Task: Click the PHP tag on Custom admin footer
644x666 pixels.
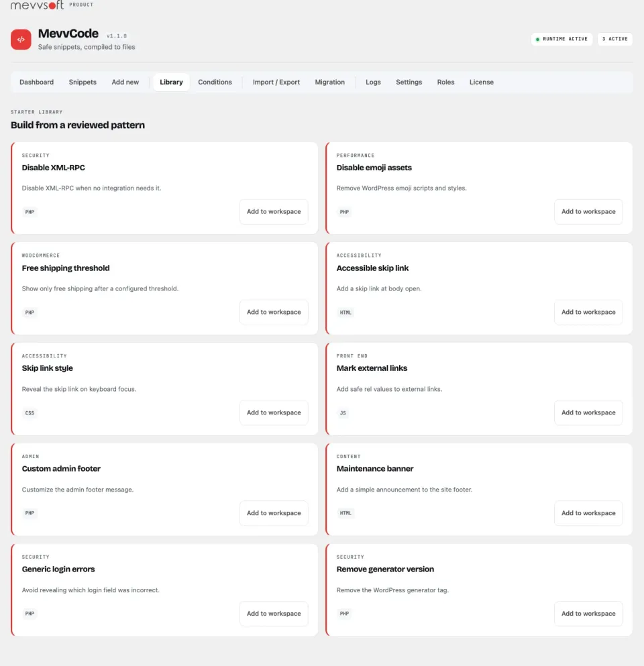Action: pyautogui.click(x=30, y=513)
